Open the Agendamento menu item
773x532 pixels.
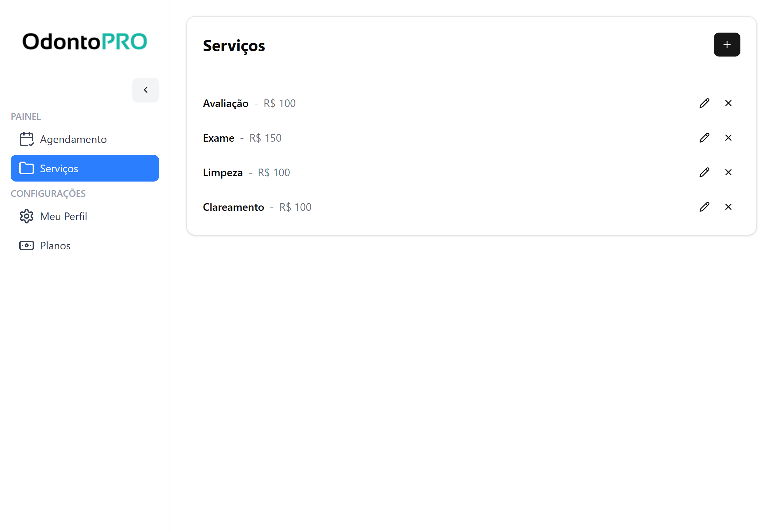[73, 139]
